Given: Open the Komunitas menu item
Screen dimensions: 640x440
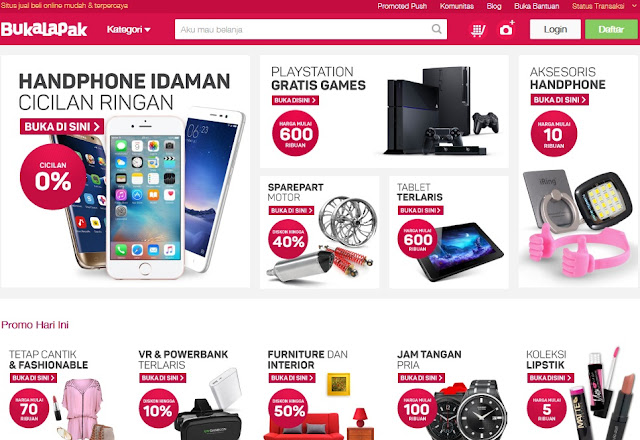Looking at the screenshot, I should [457, 6].
